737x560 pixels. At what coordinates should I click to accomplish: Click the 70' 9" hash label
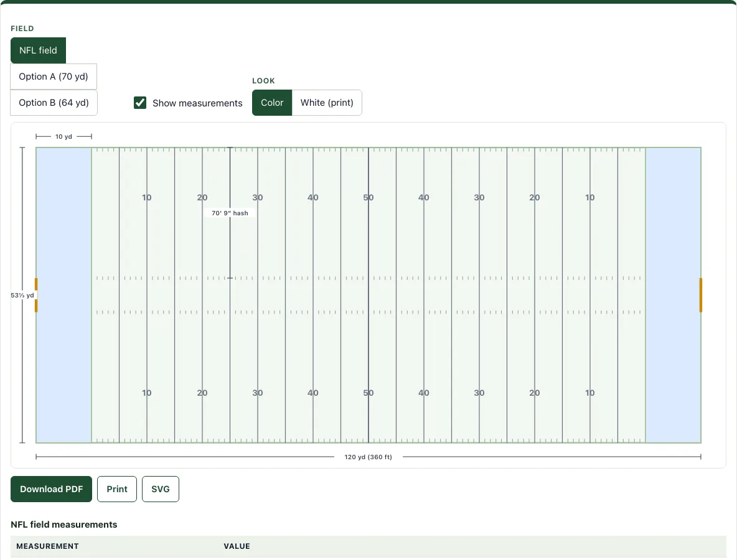pos(230,213)
